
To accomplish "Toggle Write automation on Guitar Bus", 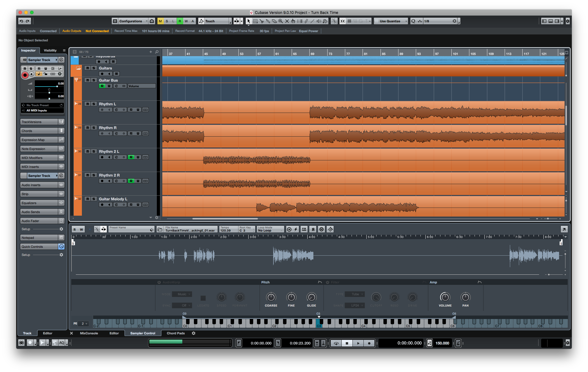I will click(109, 86).
